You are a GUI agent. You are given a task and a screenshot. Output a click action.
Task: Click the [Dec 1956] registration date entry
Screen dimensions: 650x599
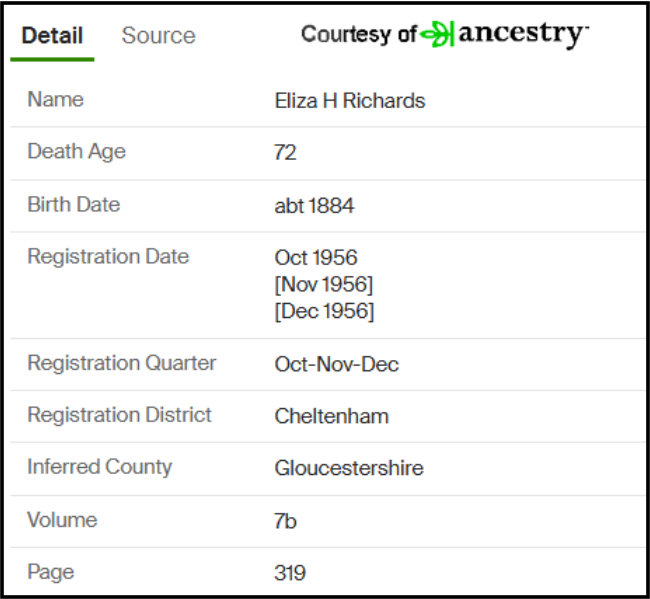click(324, 311)
